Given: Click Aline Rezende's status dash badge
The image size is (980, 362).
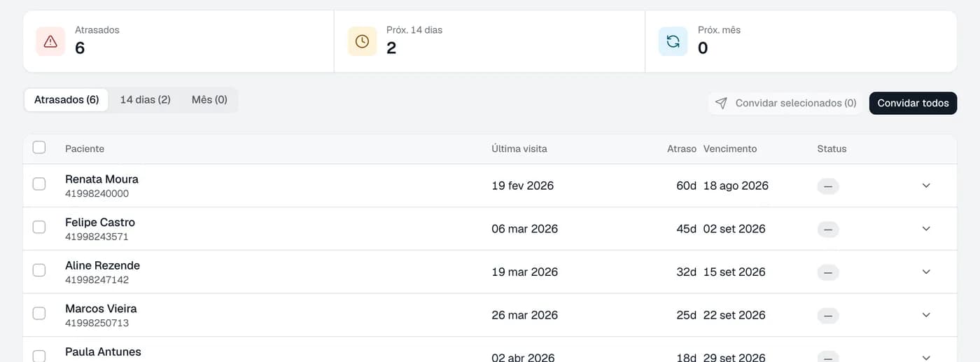Looking at the screenshot, I should click(x=827, y=272).
